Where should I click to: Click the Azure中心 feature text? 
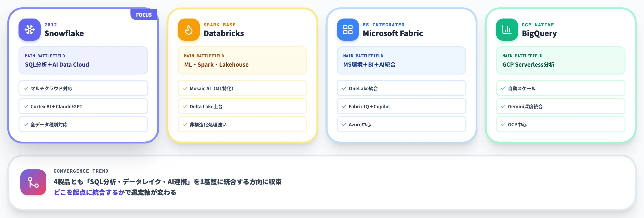click(x=360, y=125)
